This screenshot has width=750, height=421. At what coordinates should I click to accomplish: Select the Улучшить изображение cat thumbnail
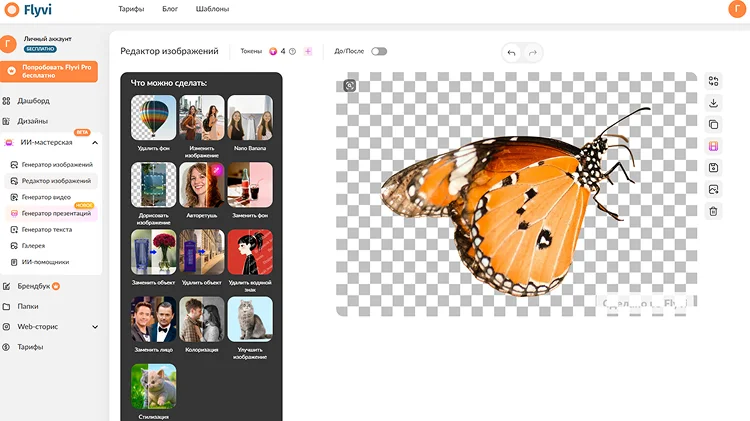tap(250, 320)
